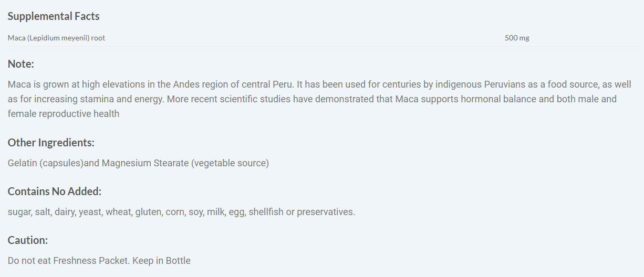Click the word shellfish in the allergen list
The height and width of the screenshot is (277, 644).
pyautogui.click(x=266, y=212)
